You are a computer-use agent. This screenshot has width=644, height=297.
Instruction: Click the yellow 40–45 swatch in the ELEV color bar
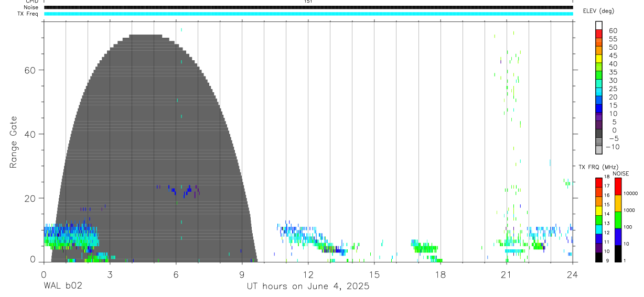pos(598,59)
